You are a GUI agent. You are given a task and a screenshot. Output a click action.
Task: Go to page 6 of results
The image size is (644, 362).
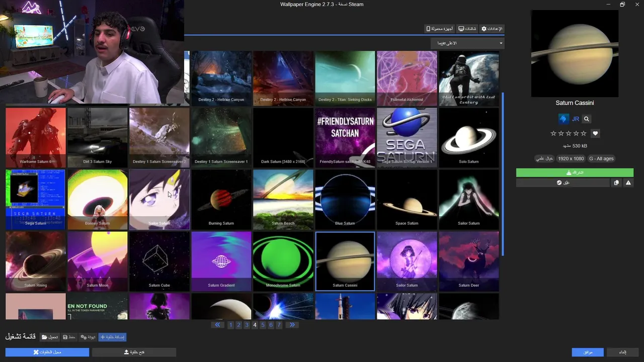click(x=271, y=325)
